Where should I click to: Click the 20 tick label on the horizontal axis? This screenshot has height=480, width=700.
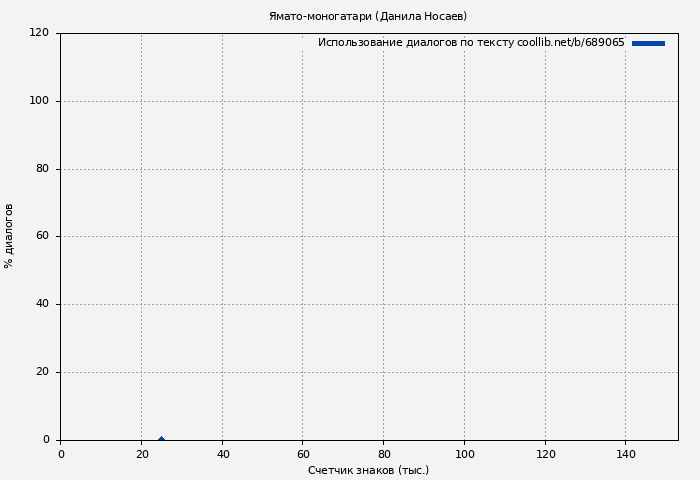[x=141, y=454]
